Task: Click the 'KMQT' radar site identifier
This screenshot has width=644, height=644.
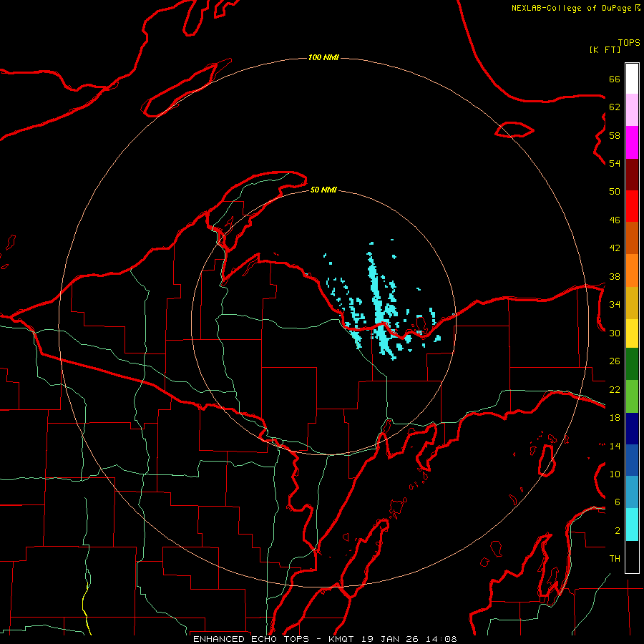Action: [x=341, y=639]
